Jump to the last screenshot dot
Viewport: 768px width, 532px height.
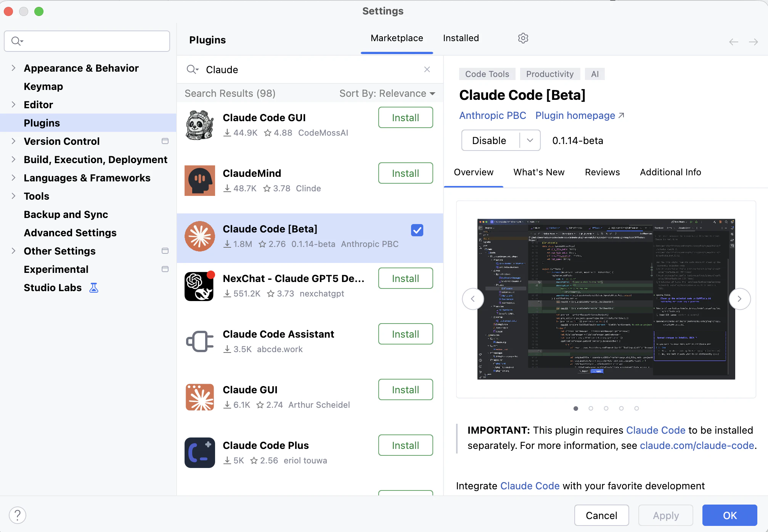636,408
